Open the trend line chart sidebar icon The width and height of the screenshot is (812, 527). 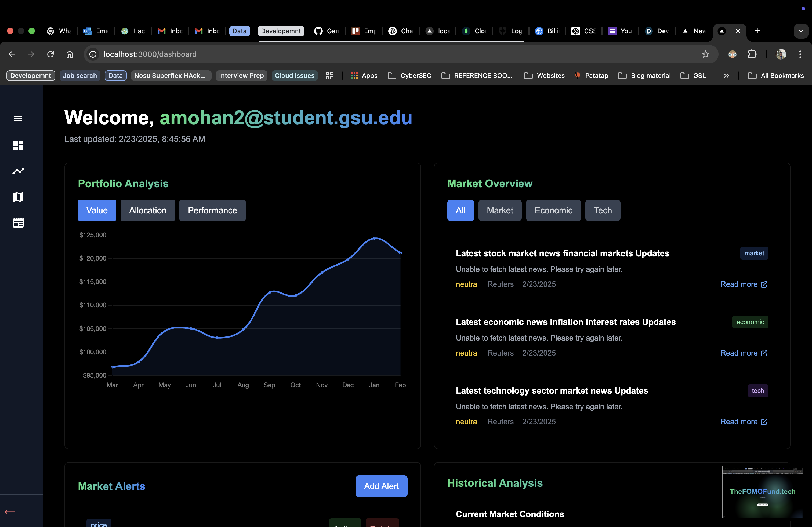[18, 171]
